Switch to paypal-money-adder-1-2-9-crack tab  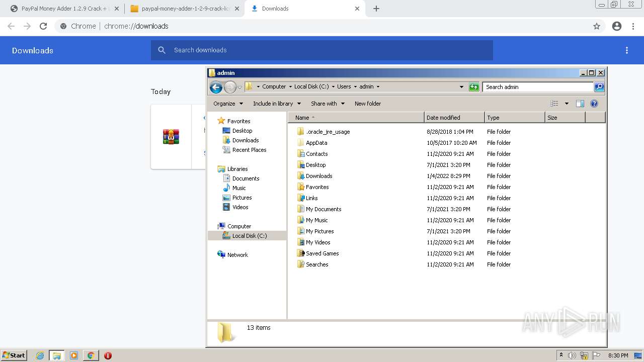tap(184, 9)
